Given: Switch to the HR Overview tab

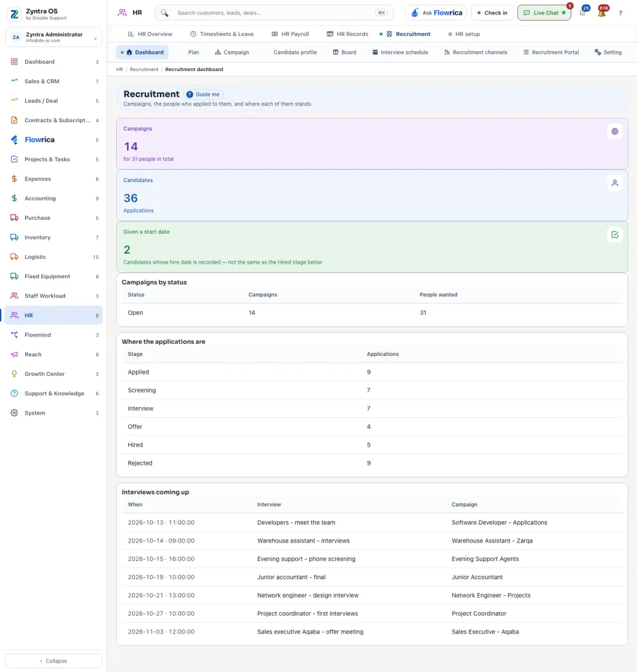Looking at the screenshot, I should [150, 34].
